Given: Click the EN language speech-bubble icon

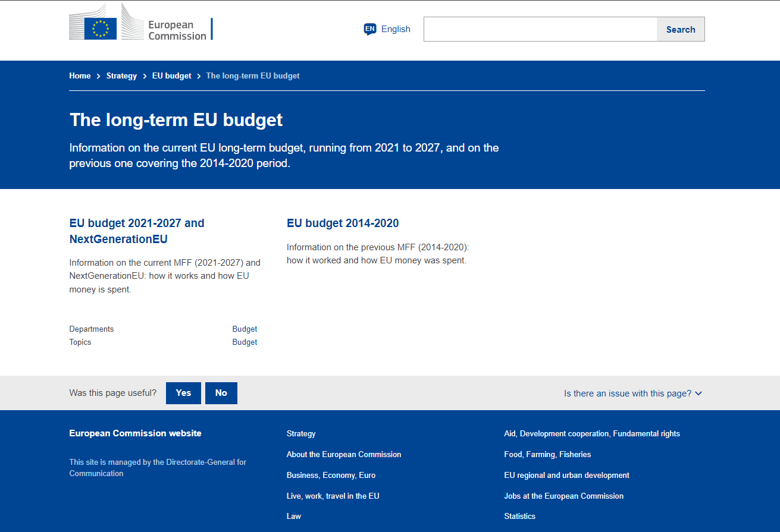Looking at the screenshot, I should pyautogui.click(x=370, y=29).
